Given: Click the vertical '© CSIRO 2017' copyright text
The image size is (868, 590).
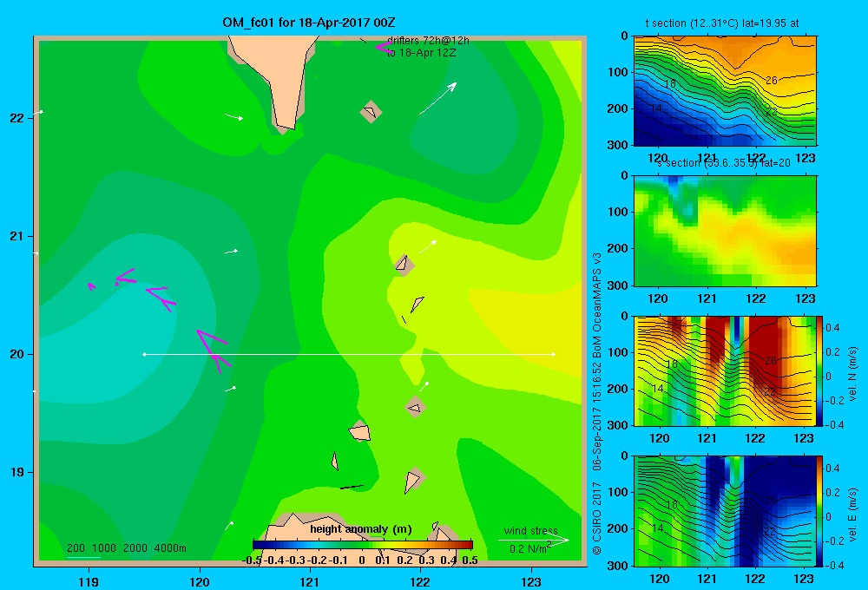Looking at the screenshot, I should [x=597, y=517].
